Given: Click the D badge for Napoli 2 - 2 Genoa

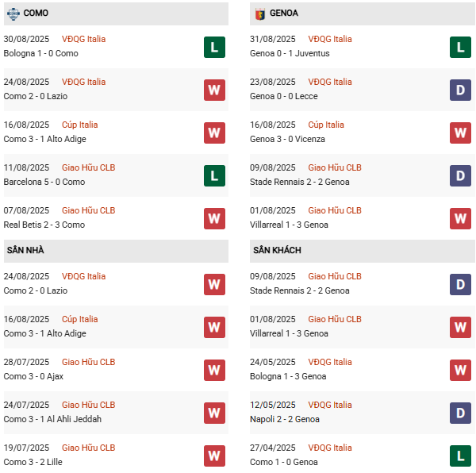Looking at the screenshot, I should tap(461, 413).
